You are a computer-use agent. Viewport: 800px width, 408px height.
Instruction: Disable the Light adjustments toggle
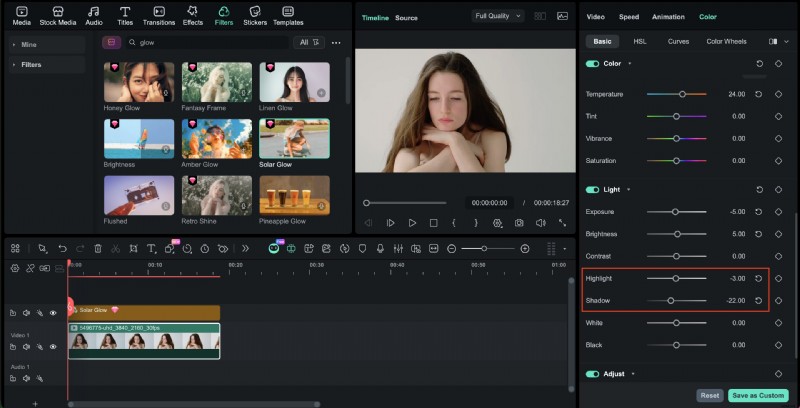(x=592, y=189)
